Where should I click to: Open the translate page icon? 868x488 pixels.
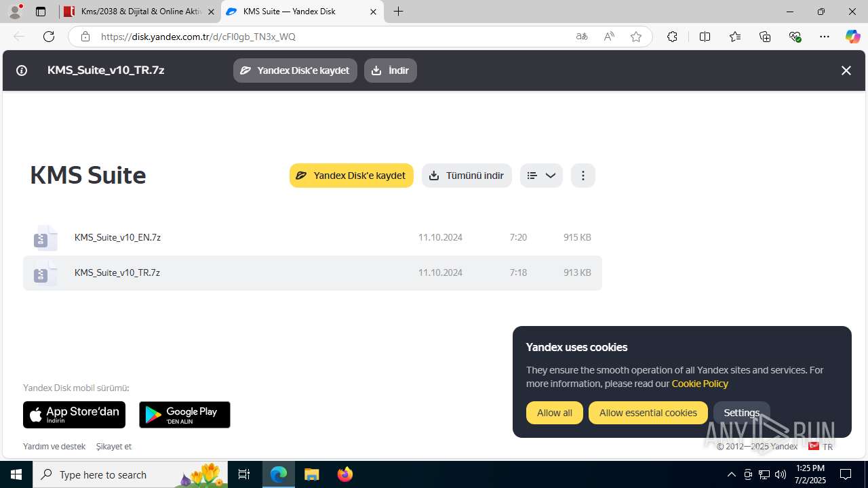pos(582,37)
